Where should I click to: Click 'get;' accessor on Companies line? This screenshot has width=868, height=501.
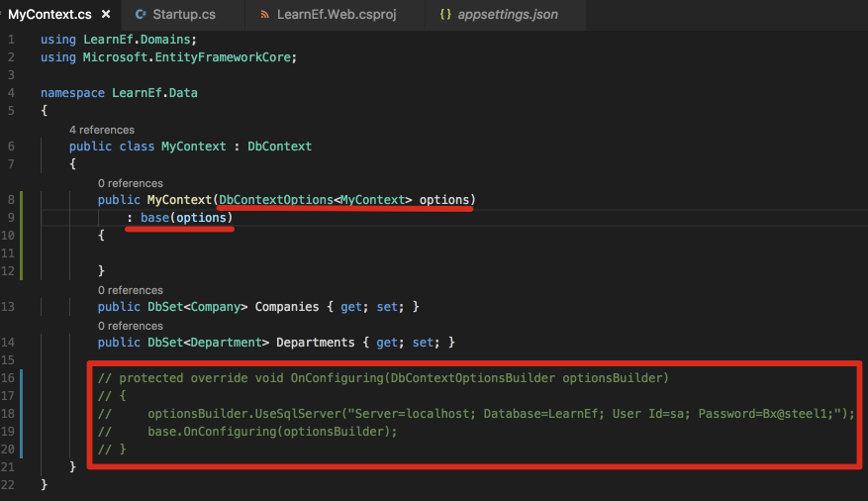(355, 307)
